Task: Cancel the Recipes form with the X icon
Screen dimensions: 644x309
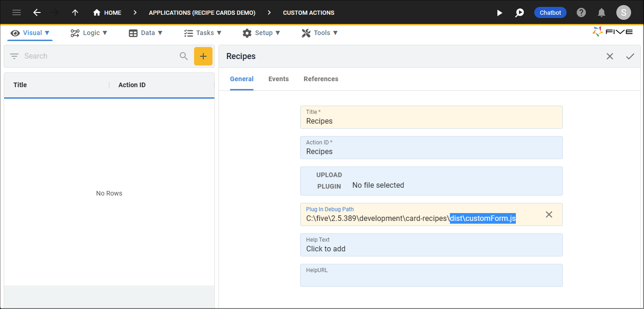Action: tap(610, 56)
